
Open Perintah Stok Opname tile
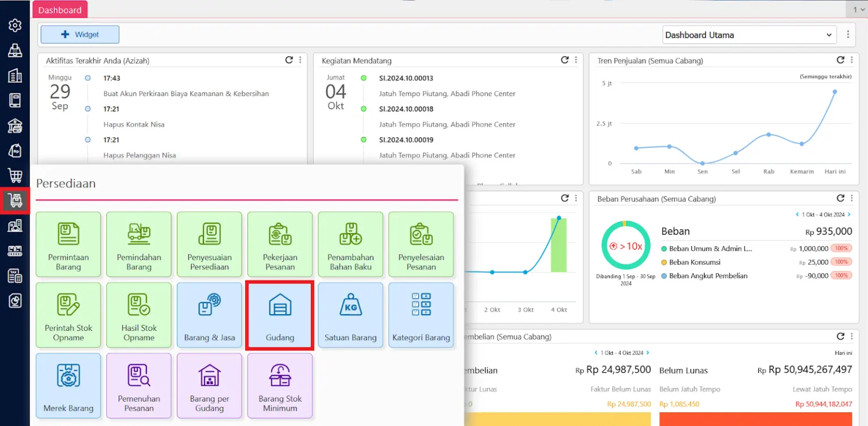pos(68,315)
